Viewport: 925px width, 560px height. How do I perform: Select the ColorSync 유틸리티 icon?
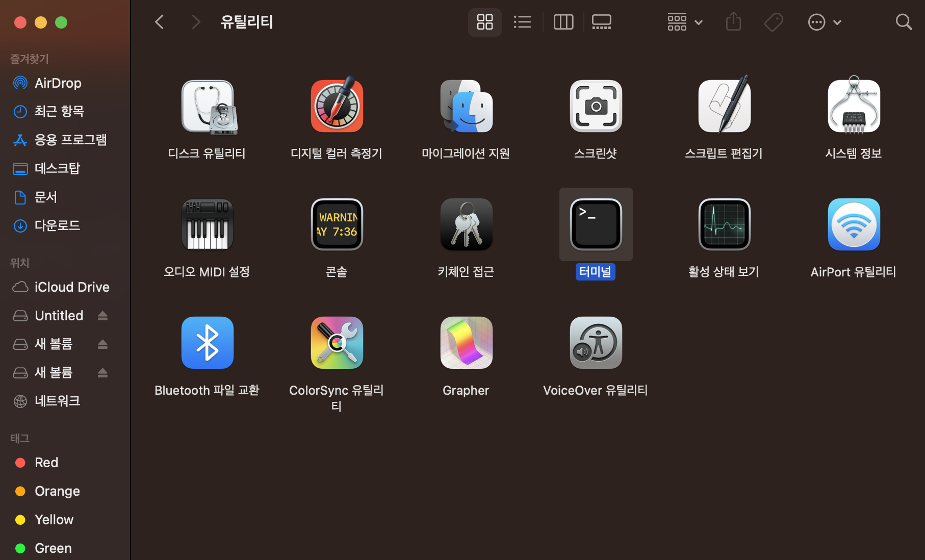coord(337,343)
